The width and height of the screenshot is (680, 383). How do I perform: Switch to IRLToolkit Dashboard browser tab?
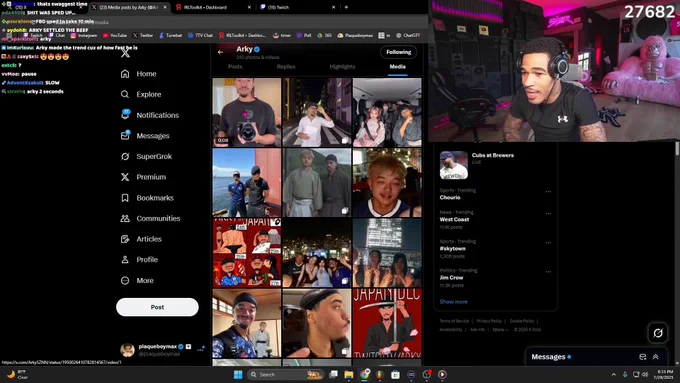coord(211,7)
